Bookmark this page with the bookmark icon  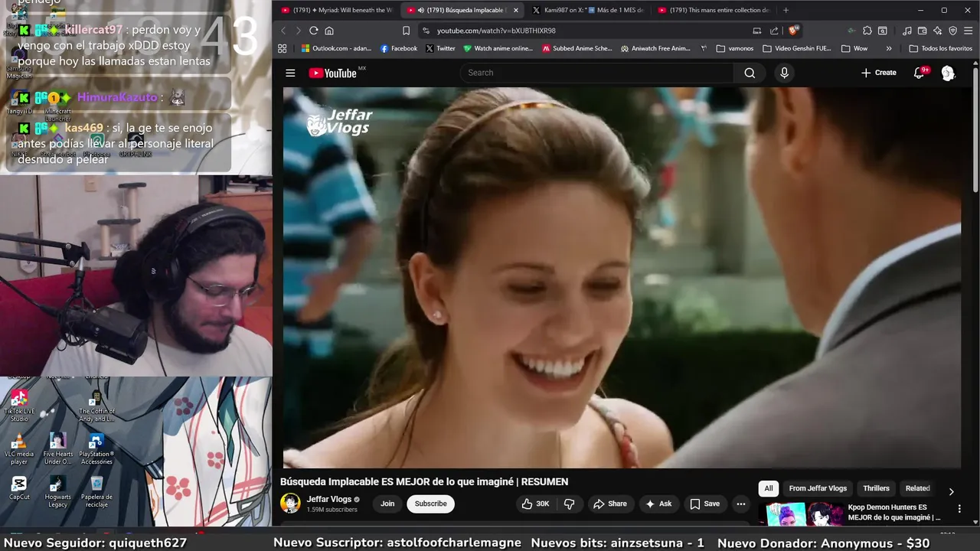[406, 31]
